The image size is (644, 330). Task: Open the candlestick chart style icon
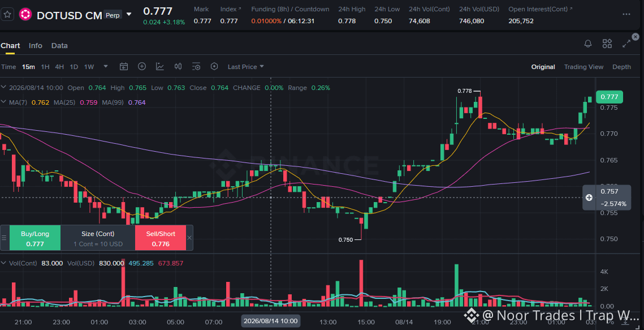pos(178,66)
